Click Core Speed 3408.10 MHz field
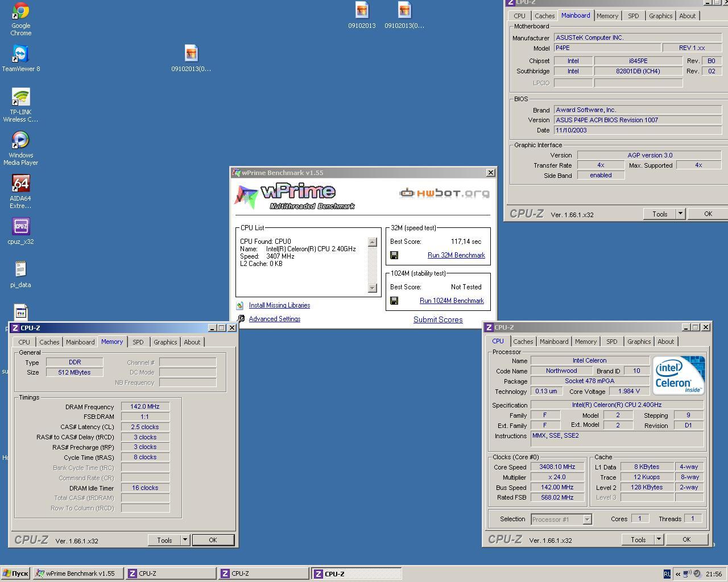 click(x=557, y=467)
